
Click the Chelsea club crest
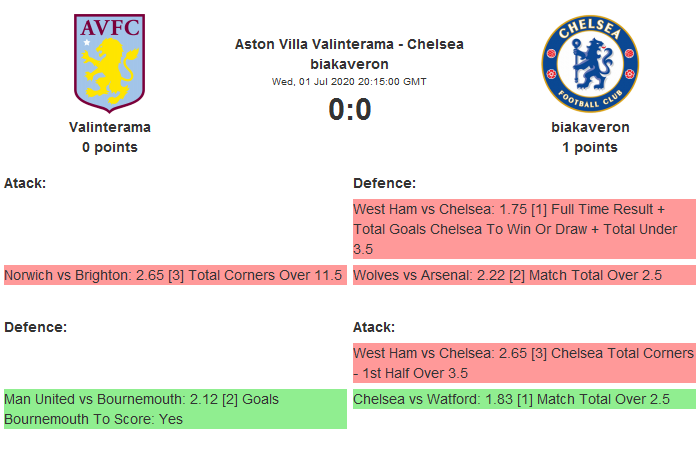click(589, 62)
